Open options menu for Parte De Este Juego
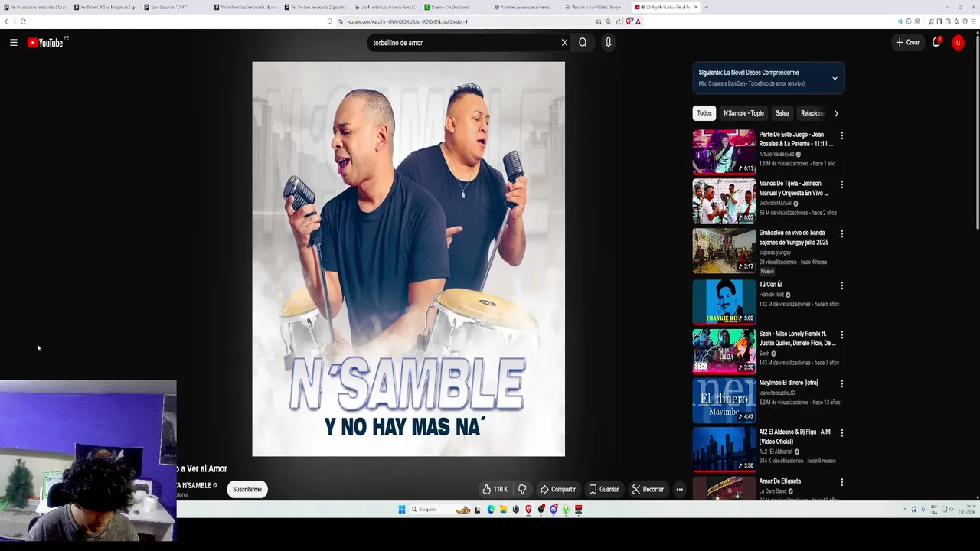 pyautogui.click(x=841, y=135)
